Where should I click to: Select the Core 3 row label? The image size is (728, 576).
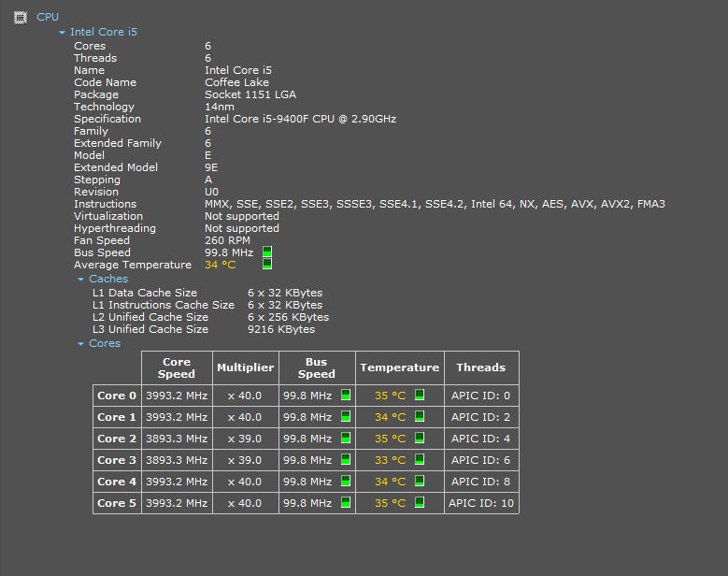point(117,460)
